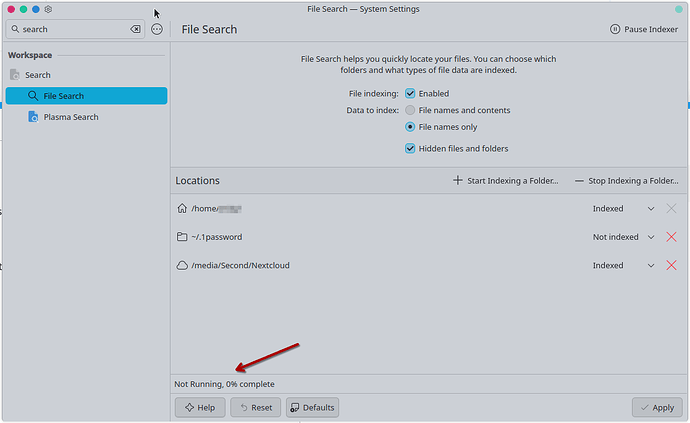Open the sidebar options menu button

tap(157, 30)
